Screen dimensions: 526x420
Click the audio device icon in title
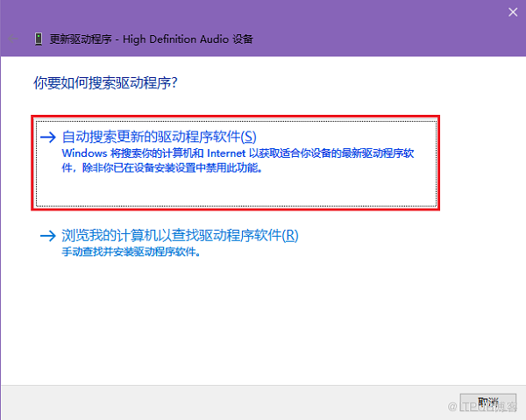pyautogui.click(x=39, y=39)
